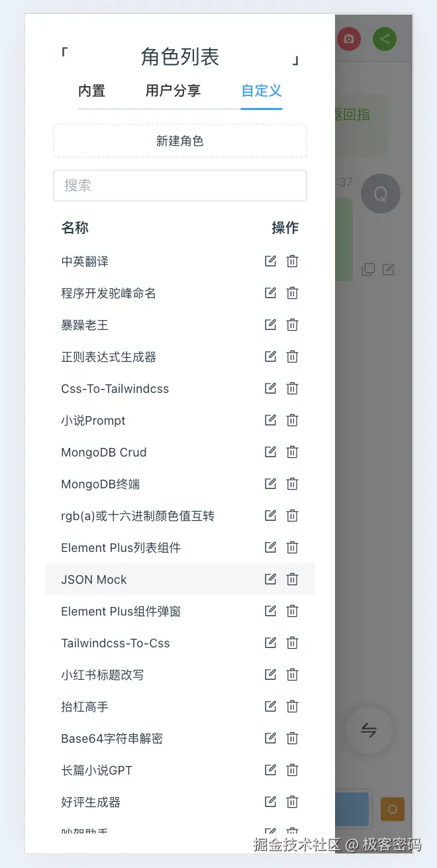Viewport: 437px width, 868px height.
Task: Switch to the 用户分享 tab
Action: coord(172,91)
